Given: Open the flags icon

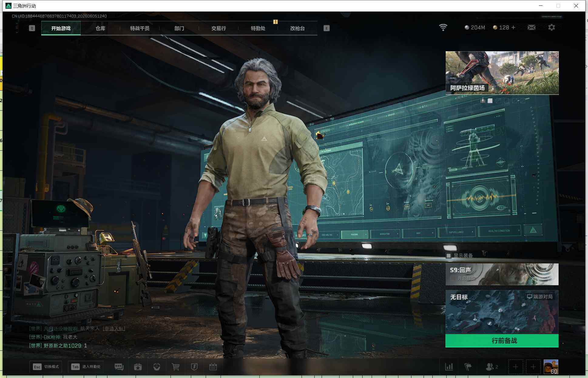Looking at the screenshot, I should (468, 367).
